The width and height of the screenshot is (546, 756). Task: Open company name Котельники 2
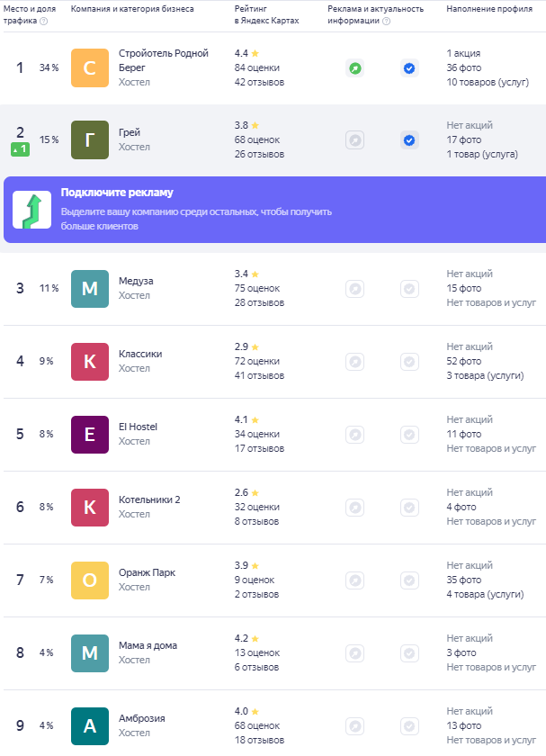point(149,499)
